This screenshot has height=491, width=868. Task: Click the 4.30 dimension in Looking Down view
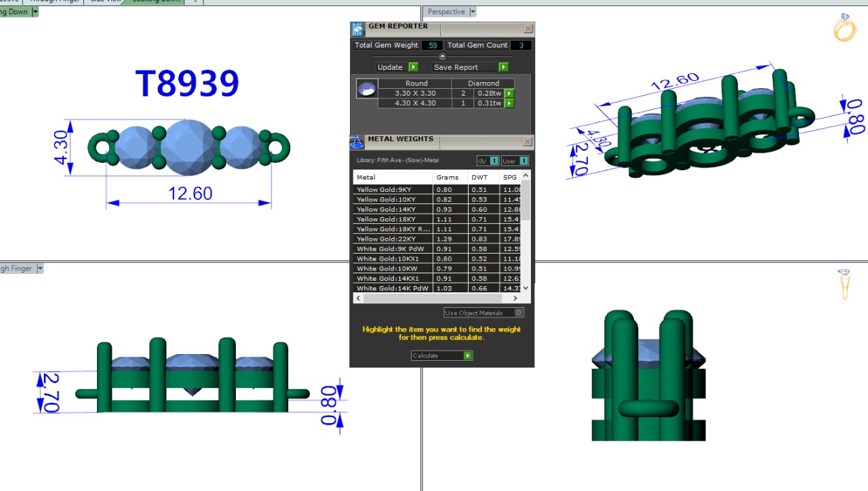click(x=62, y=149)
